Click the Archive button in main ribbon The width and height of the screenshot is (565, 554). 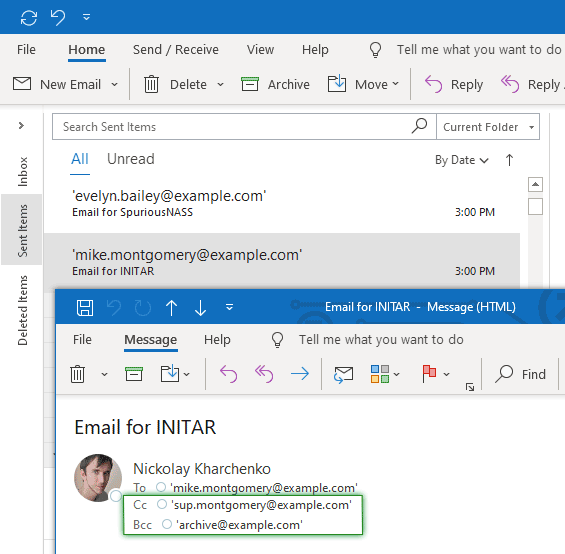(275, 85)
